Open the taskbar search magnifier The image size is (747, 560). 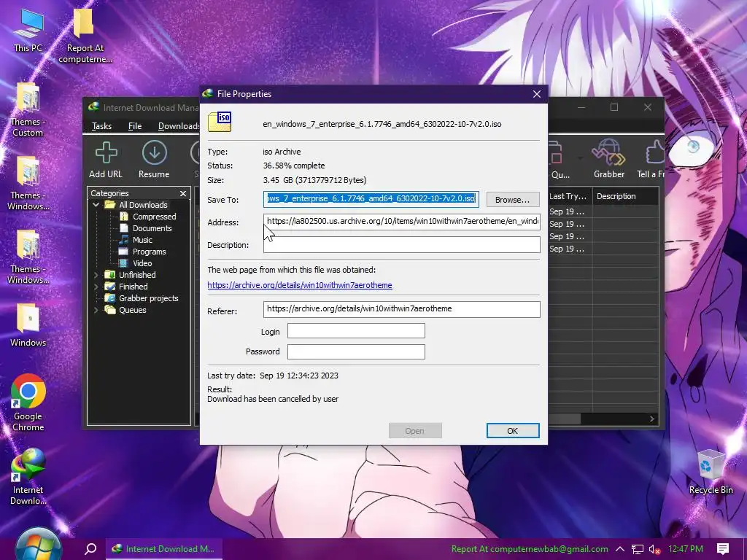pos(90,549)
